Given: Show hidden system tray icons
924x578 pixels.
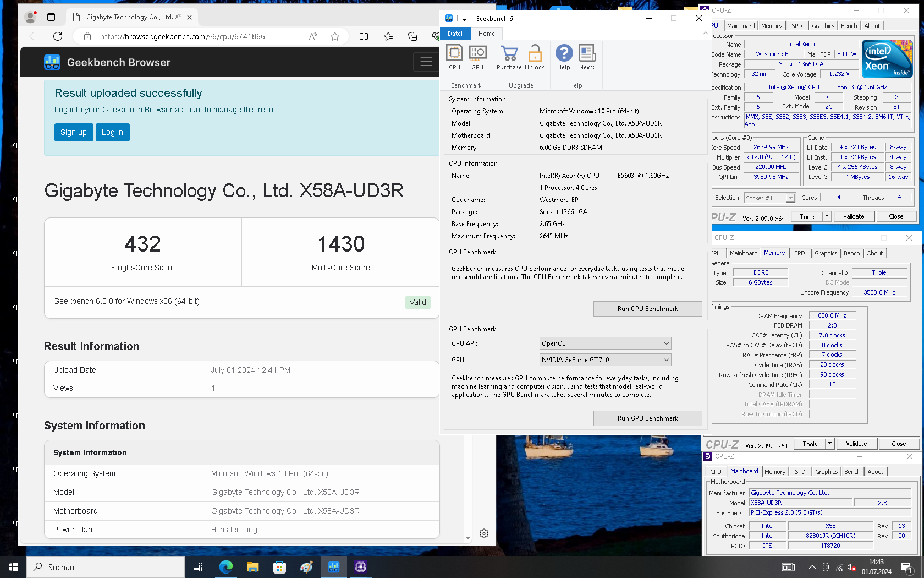Looking at the screenshot, I should tap(812, 567).
